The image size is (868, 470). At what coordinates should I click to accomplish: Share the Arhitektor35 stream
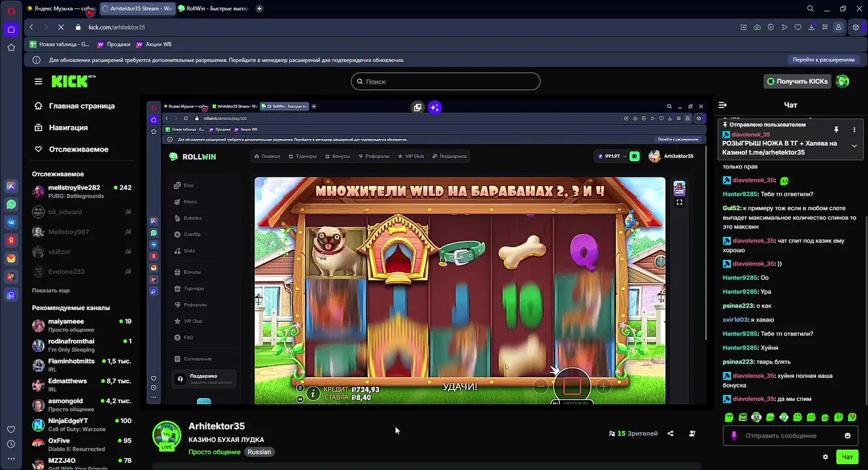(671, 433)
